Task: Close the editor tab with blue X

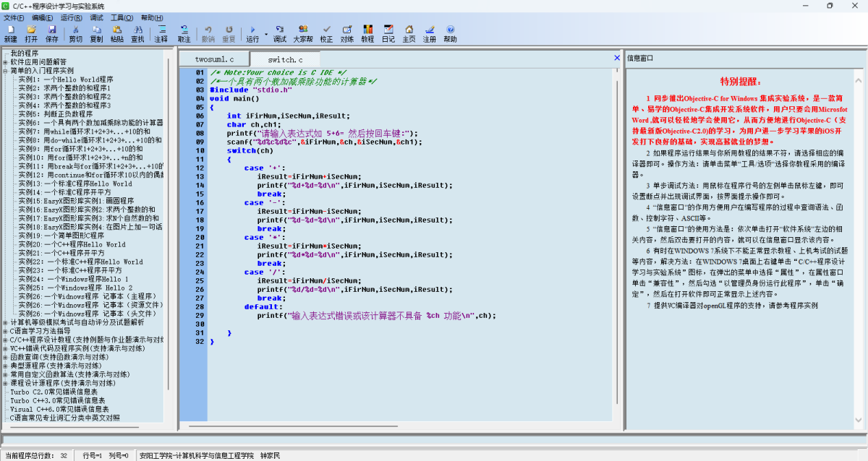Action: tap(617, 58)
